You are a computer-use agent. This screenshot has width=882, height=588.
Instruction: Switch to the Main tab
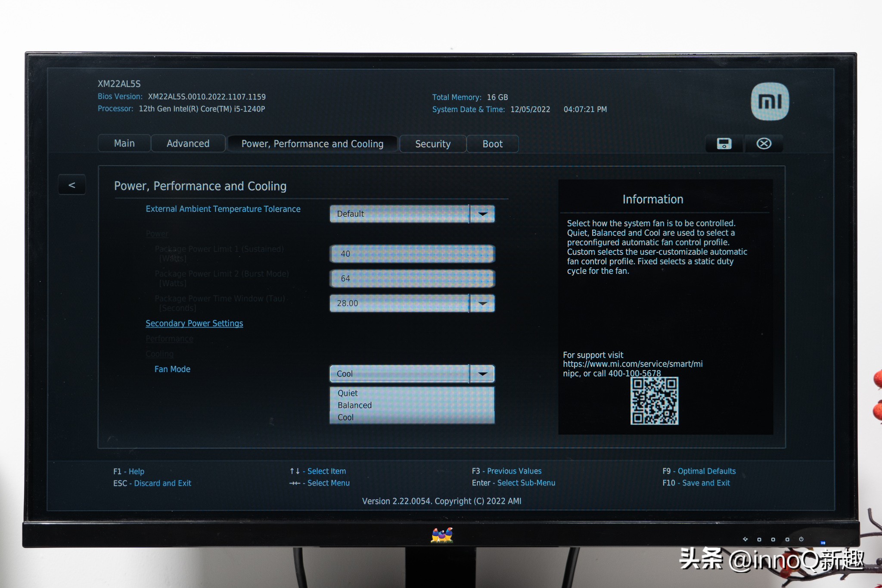tap(124, 143)
